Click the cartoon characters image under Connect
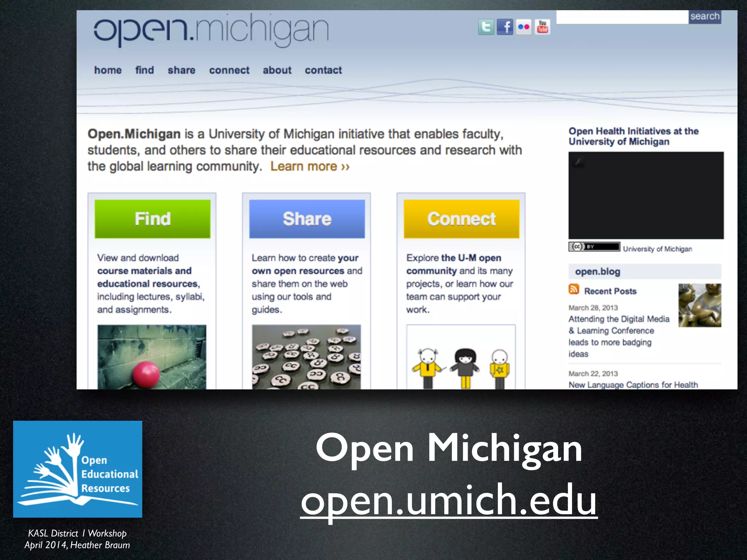The width and height of the screenshot is (747, 560). click(461, 357)
